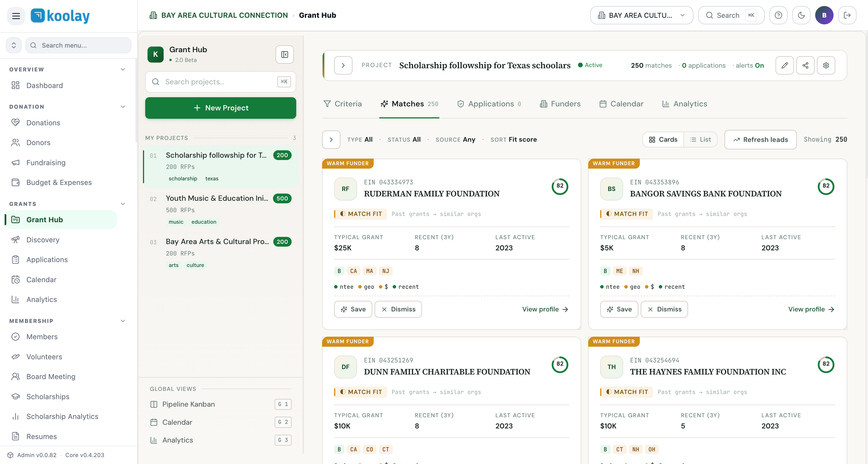Open Board Meeting page
This screenshot has width=868, height=464.
pyautogui.click(x=61, y=377)
